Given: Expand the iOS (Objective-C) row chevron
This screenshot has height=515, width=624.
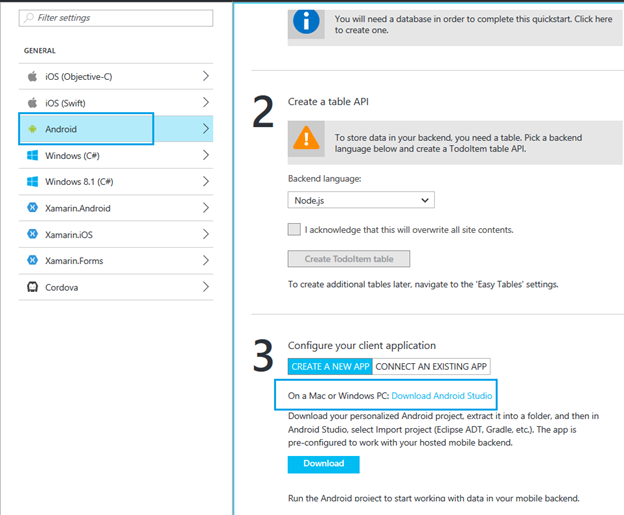Looking at the screenshot, I should [x=206, y=76].
